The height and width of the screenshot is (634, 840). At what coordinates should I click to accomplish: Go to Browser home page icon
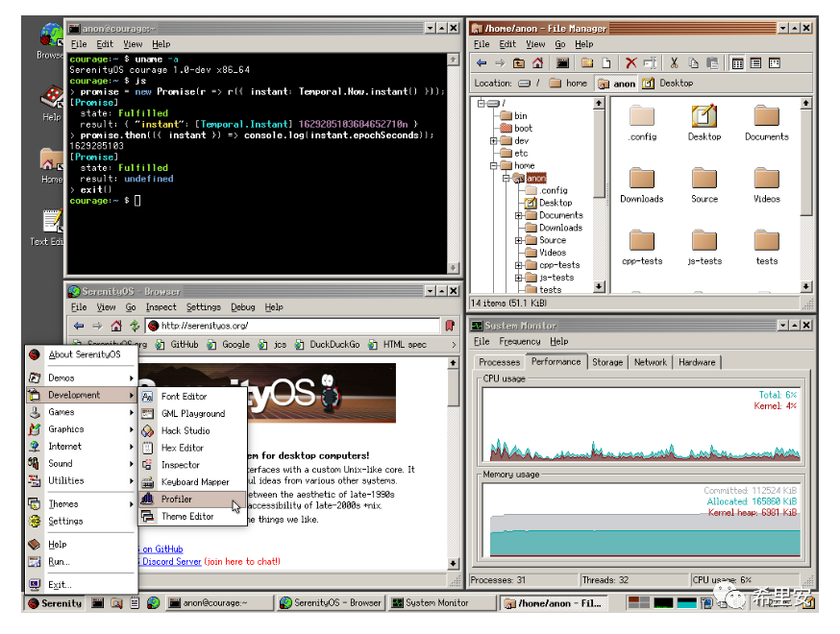point(116,326)
